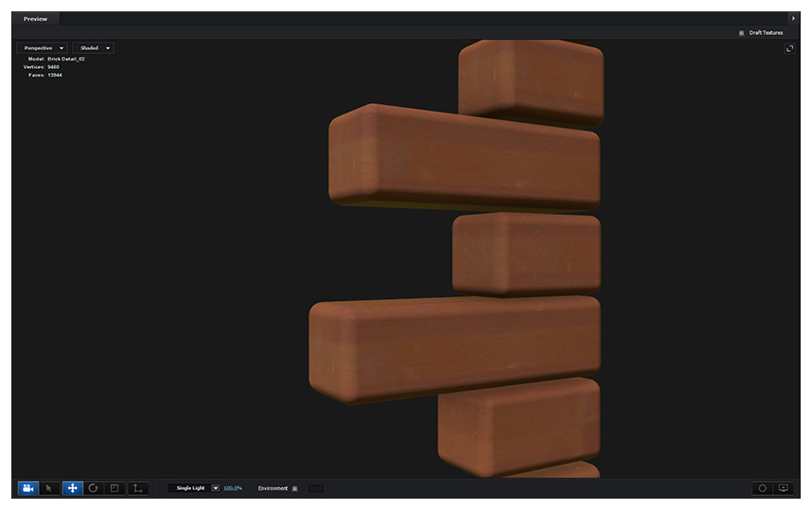This screenshot has height=510, width=812.
Task: Select the rotate tool in bottom toolbar
Action: click(x=93, y=488)
